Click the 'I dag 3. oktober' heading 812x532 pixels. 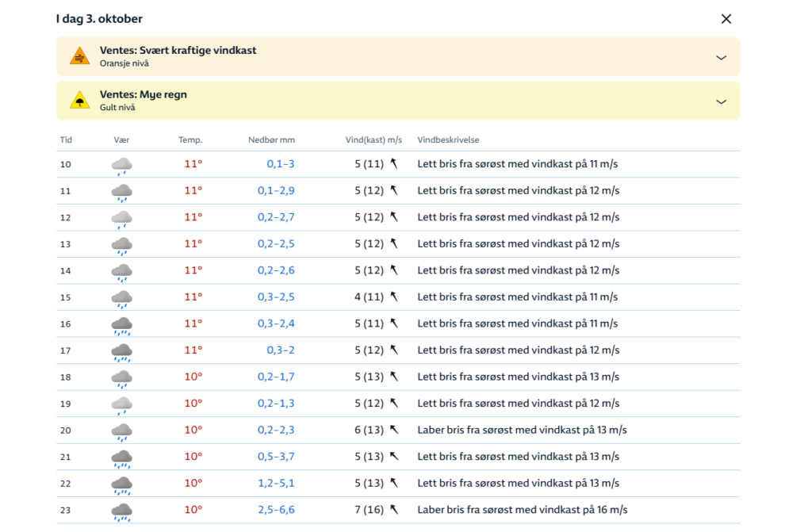click(99, 19)
